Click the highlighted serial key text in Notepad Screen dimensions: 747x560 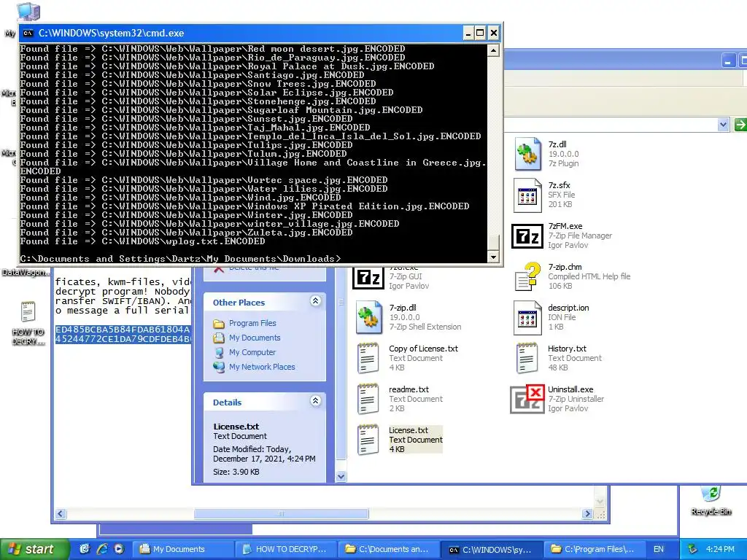tap(123, 334)
